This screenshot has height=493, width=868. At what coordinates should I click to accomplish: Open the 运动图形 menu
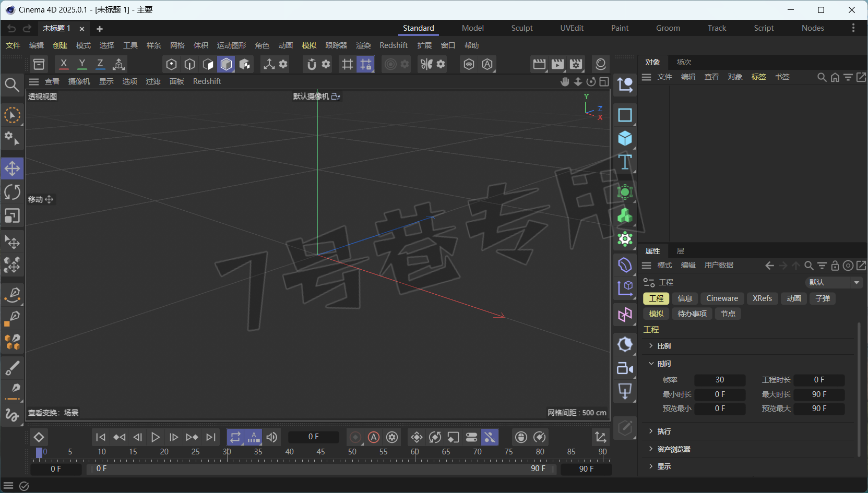pyautogui.click(x=231, y=45)
